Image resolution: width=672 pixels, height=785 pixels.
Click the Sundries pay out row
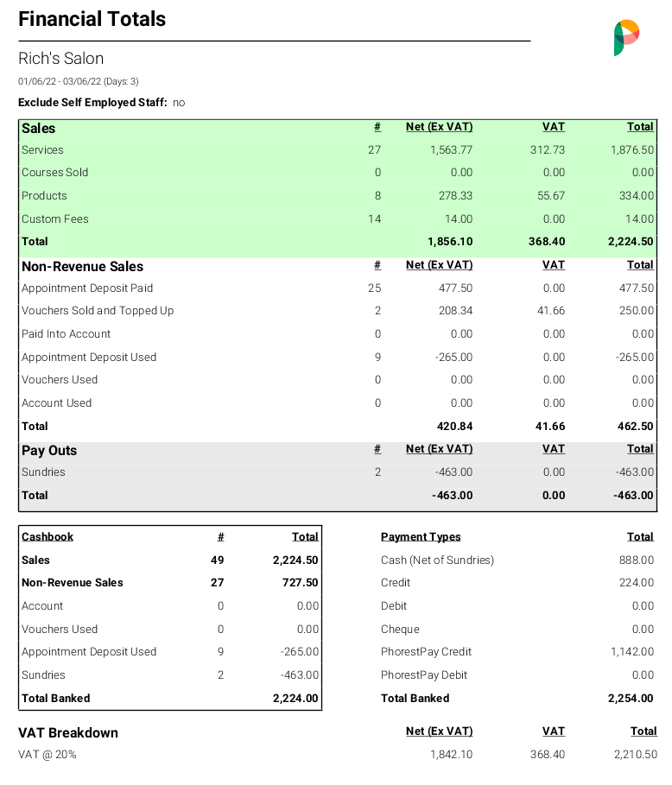[x=338, y=472]
